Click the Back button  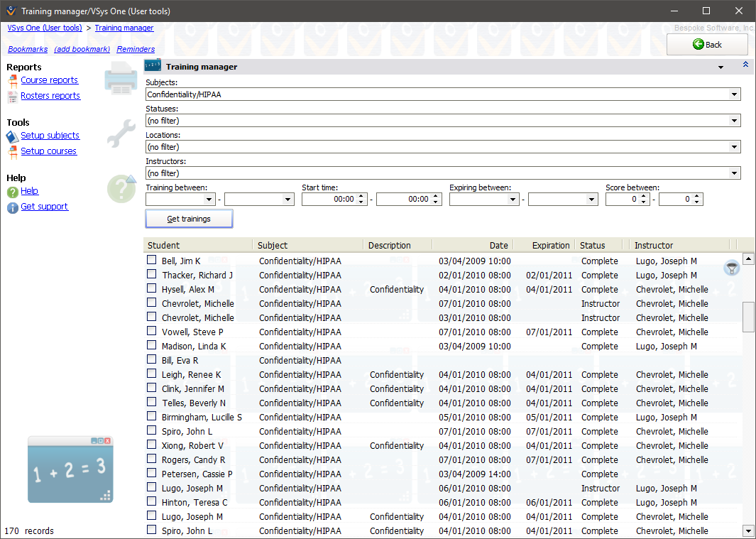[x=706, y=44]
